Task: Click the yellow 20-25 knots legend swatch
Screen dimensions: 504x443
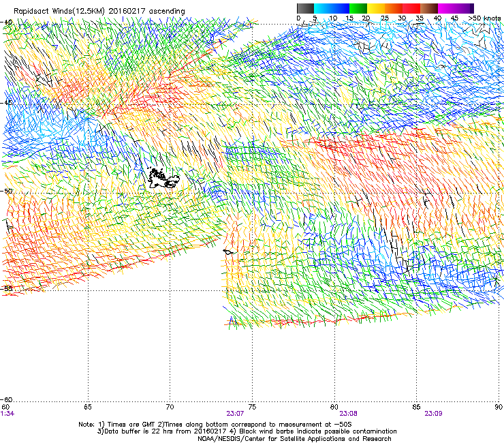Action: point(376,8)
